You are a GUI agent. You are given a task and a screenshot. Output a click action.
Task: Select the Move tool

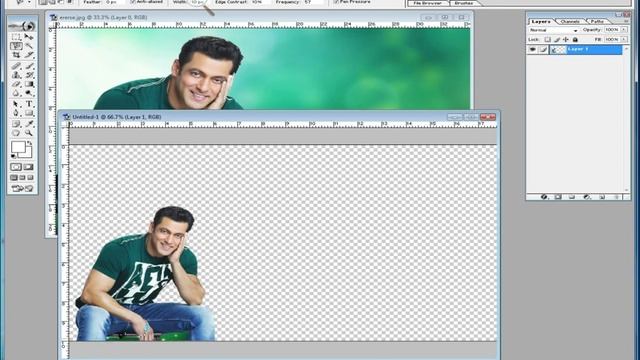[29, 37]
